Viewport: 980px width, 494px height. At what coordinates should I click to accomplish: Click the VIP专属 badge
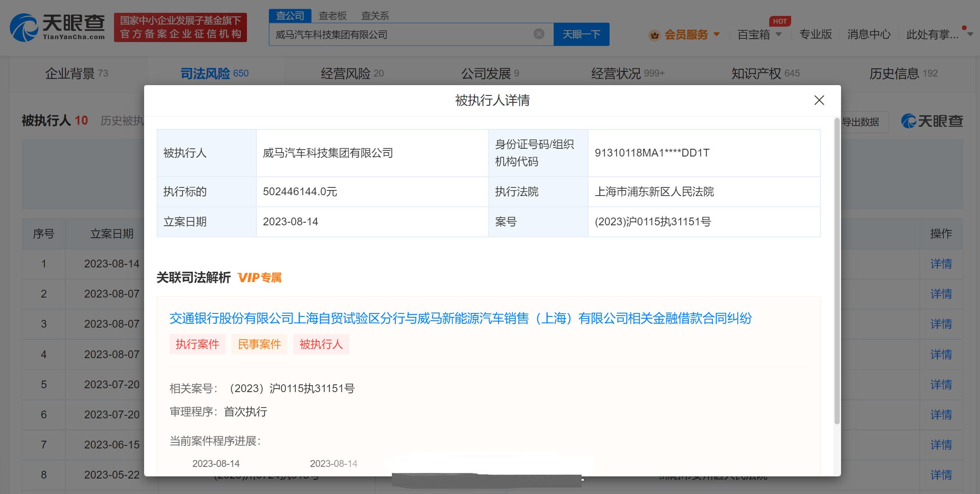pos(259,278)
